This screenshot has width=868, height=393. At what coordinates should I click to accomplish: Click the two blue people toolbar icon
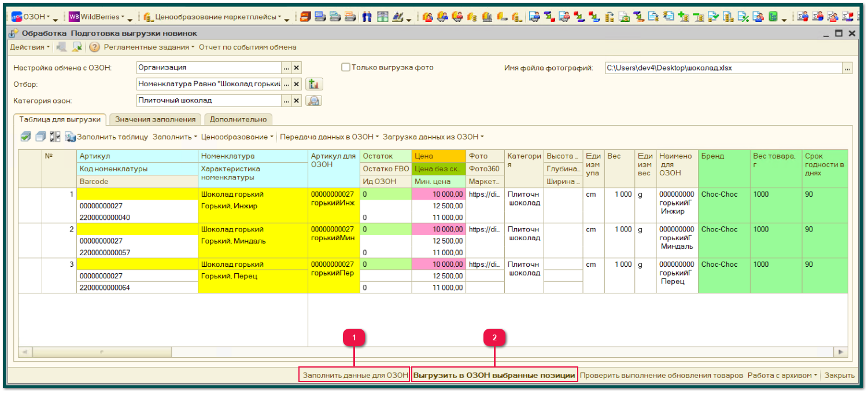367,17
